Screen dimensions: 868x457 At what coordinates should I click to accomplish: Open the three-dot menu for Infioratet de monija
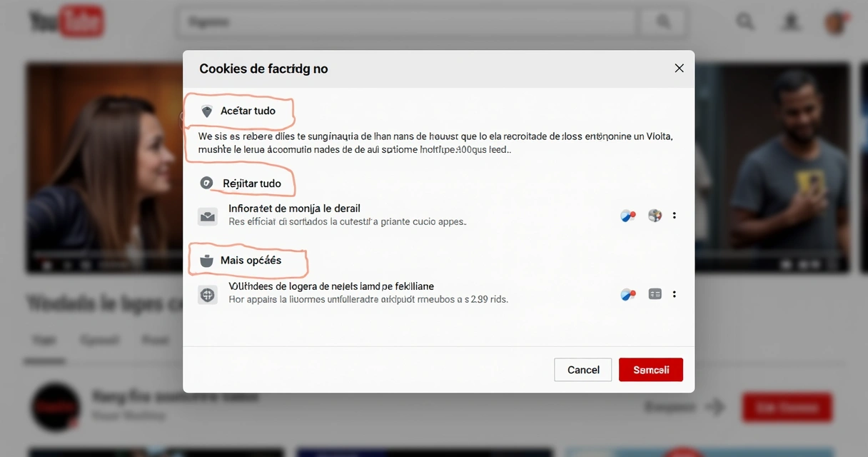click(674, 215)
